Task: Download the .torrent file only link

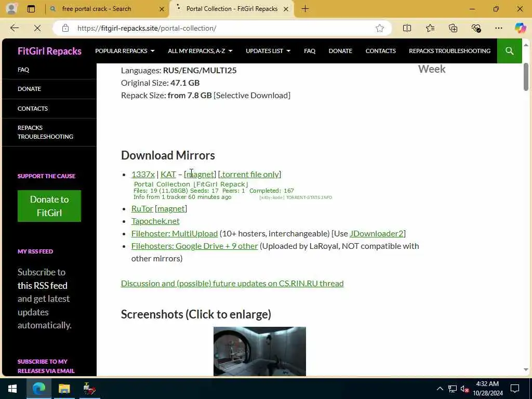Action: click(250, 175)
